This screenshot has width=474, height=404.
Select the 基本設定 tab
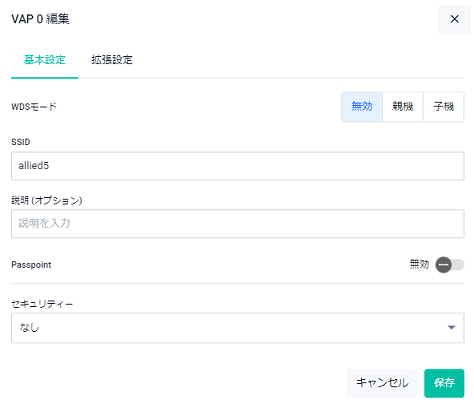[45, 60]
